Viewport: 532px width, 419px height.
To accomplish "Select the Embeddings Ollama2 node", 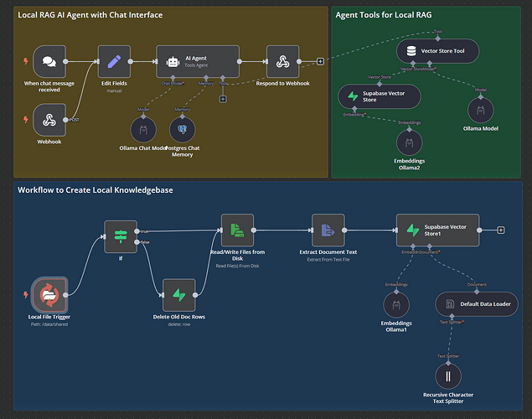I will (409, 142).
